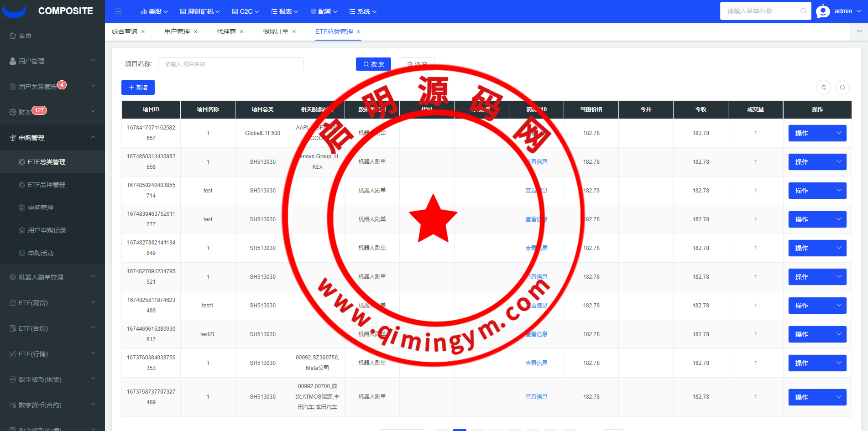Close the ETF总类管理 tab

358,31
